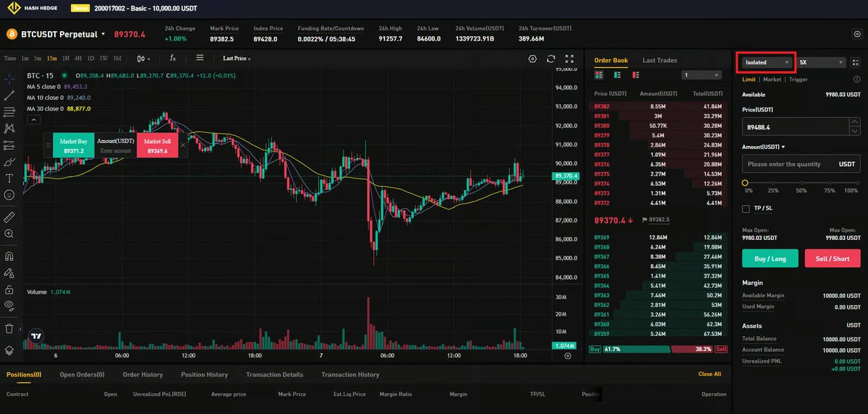The height and width of the screenshot is (414, 868).
Task: Select the brush drawing tool
Action: coord(9,162)
